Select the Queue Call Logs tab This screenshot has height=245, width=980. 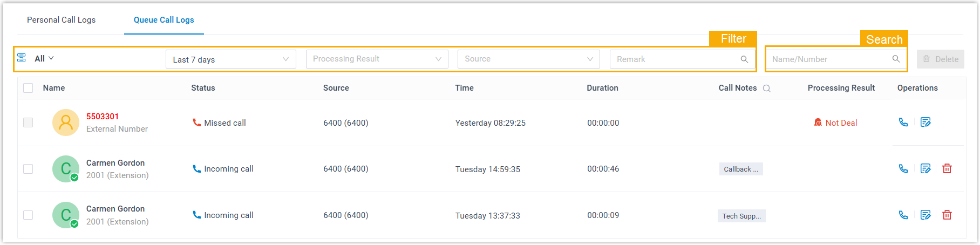tap(164, 20)
